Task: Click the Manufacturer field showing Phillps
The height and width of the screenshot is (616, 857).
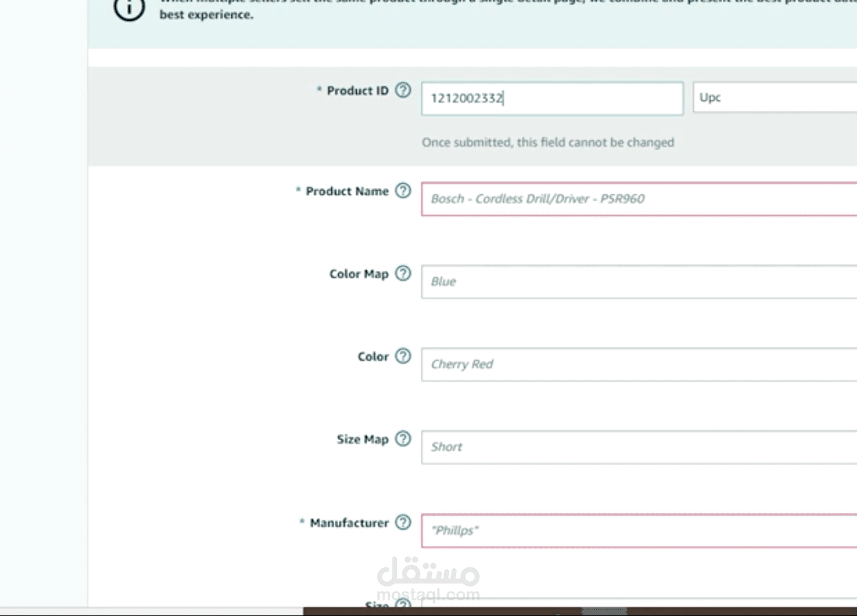Action: (x=639, y=530)
